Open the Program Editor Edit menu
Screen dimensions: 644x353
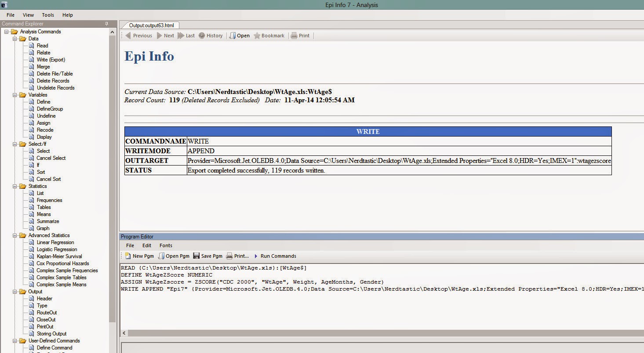(x=147, y=245)
